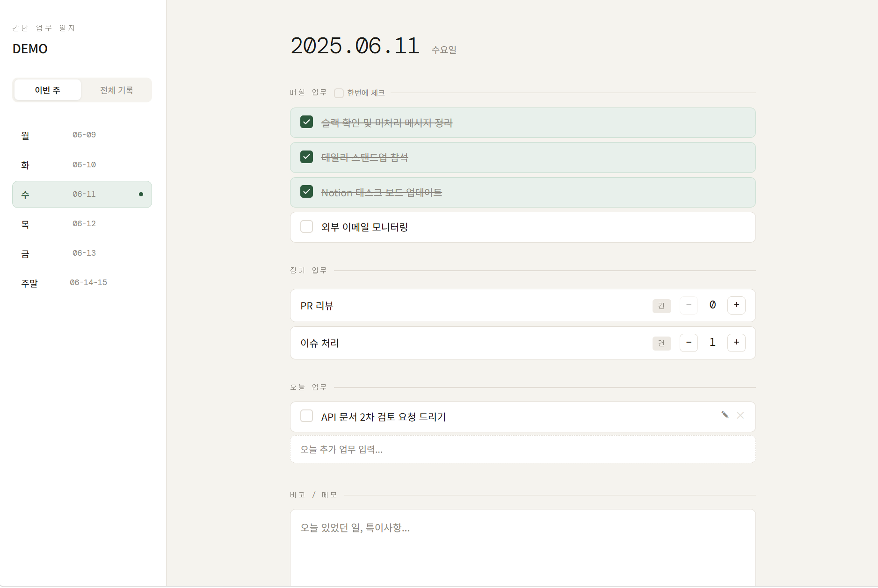Viewport: 878px width, 588px height.
Task: Click the DEMO title in sidebar
Action: click(x=30, y=49)
